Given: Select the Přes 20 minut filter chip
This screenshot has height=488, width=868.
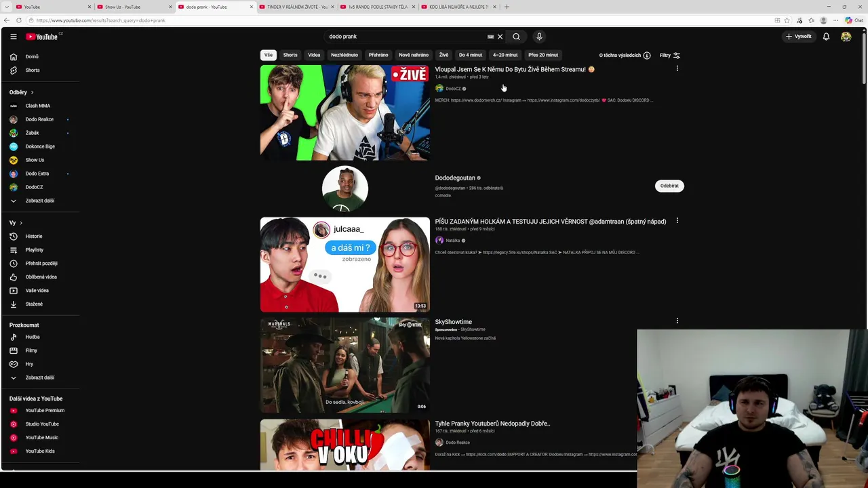Looking at the screenshot, I should click(x=543, y=55).
